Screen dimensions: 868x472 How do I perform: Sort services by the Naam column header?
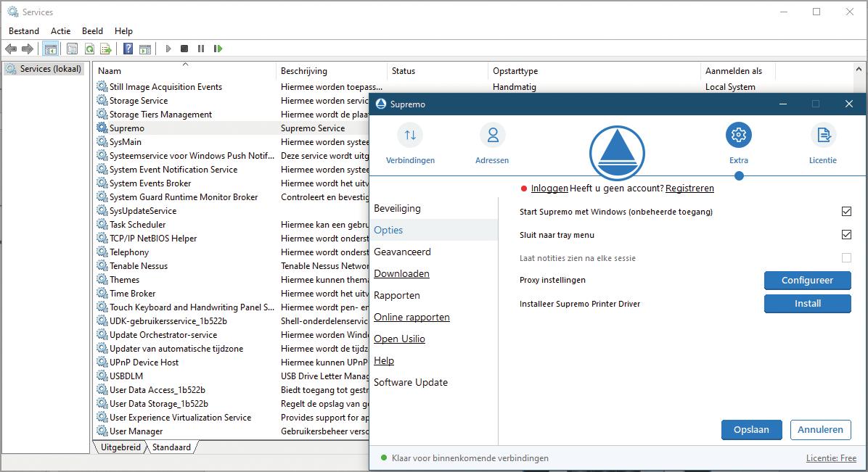(185, 71)
